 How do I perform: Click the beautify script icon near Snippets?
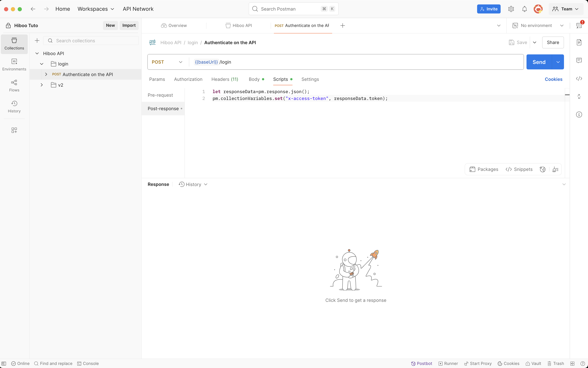tap(555, 169)
